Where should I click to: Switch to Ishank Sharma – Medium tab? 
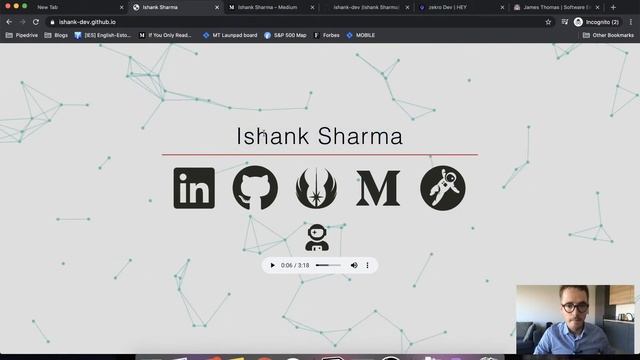[271, 7]
